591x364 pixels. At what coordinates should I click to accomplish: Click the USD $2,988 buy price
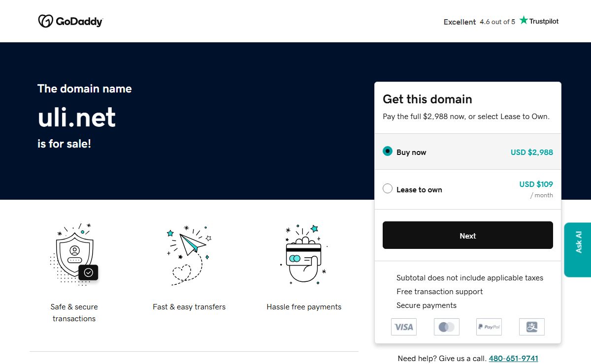point(531,152)
